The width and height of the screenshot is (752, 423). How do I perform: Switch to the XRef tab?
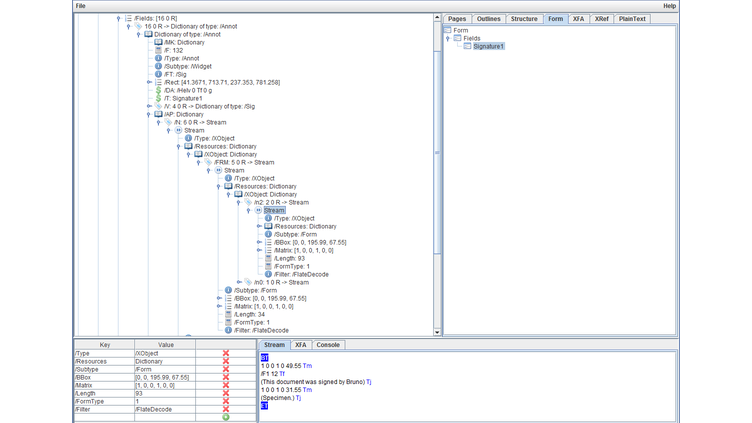pyautogui.click(x=601, y=19)
